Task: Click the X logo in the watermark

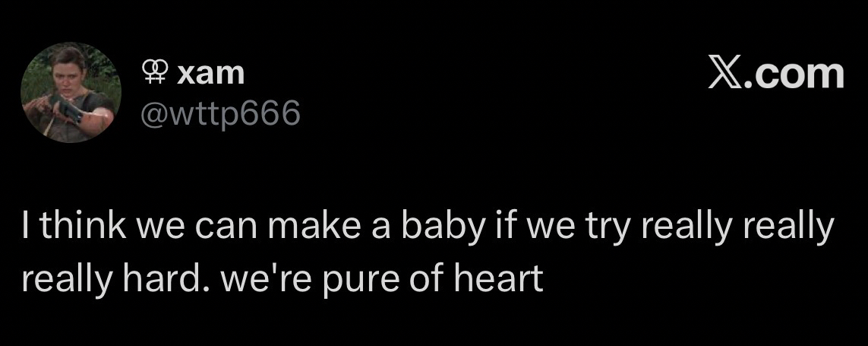Action: coord(724,74)
